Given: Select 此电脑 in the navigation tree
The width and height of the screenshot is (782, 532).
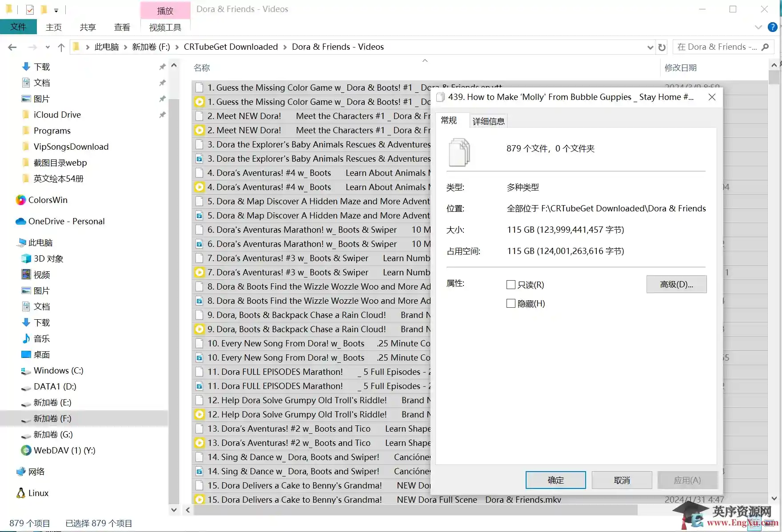Looking at the screenshot, I should point(40,242).
